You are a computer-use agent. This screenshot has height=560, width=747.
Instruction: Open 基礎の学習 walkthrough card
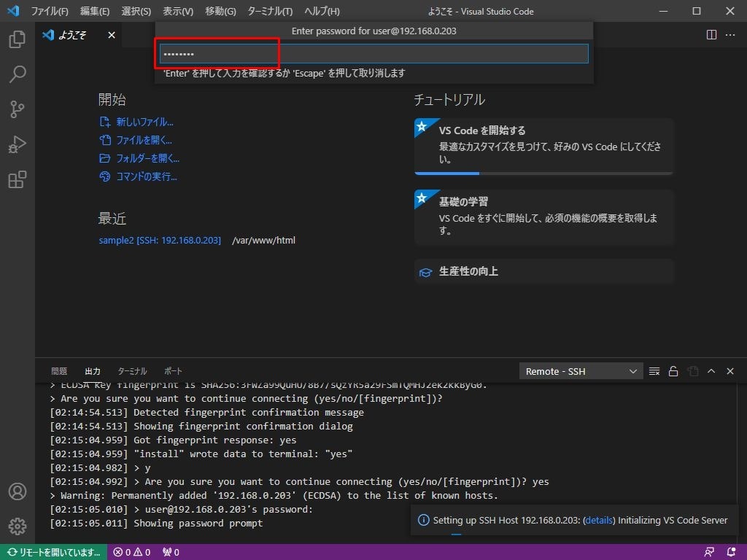[x=543, y=217]
